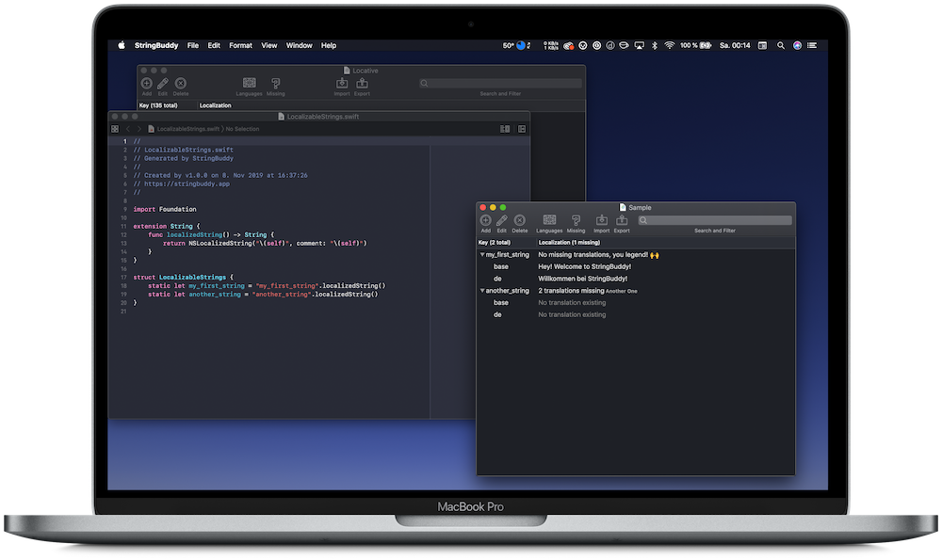
Task: Click the Import icon in the Sample window
Action: coord(601,220)
